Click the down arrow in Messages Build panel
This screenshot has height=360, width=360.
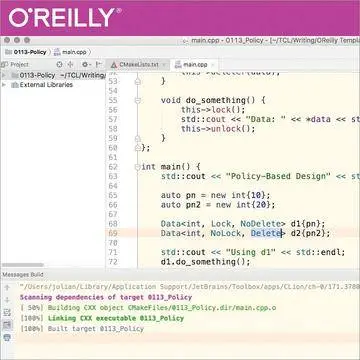coord(7,300)
